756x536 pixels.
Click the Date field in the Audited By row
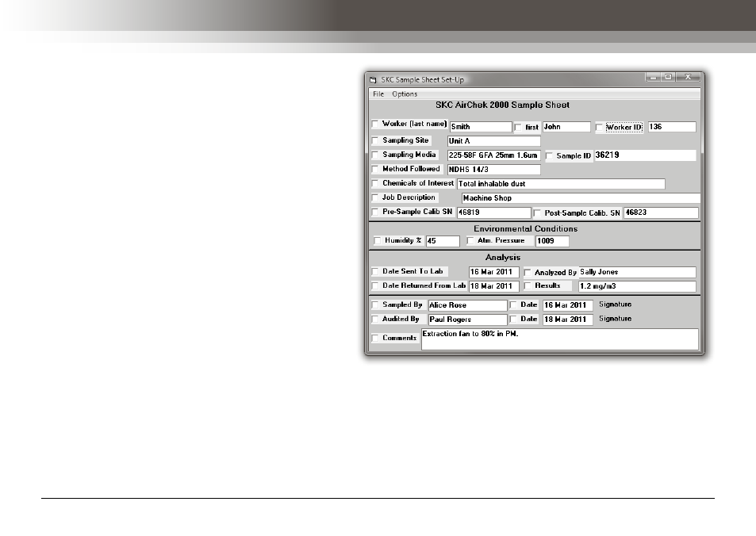[x=567, y=320]
